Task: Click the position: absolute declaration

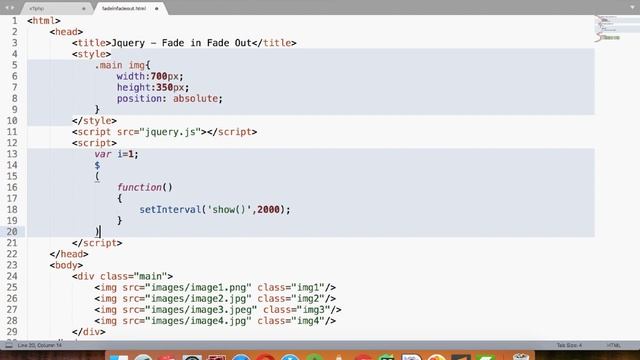Action: [x=170, y=98]
